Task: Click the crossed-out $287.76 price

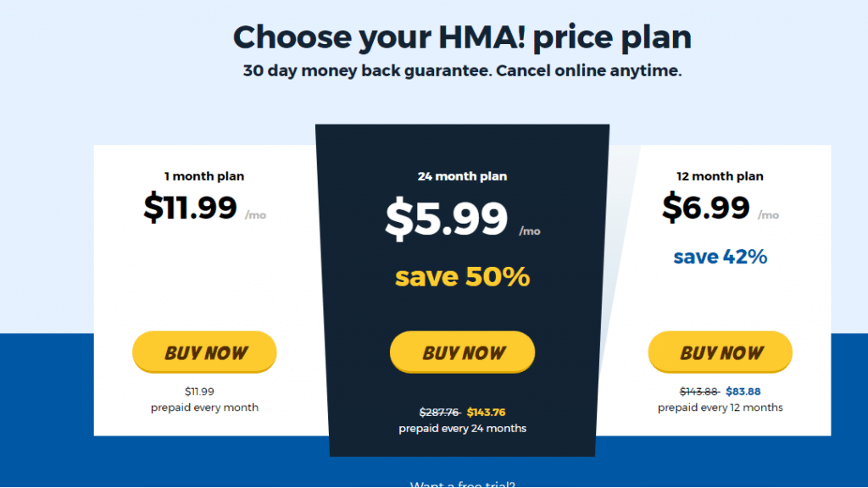Action: (440, 413)
